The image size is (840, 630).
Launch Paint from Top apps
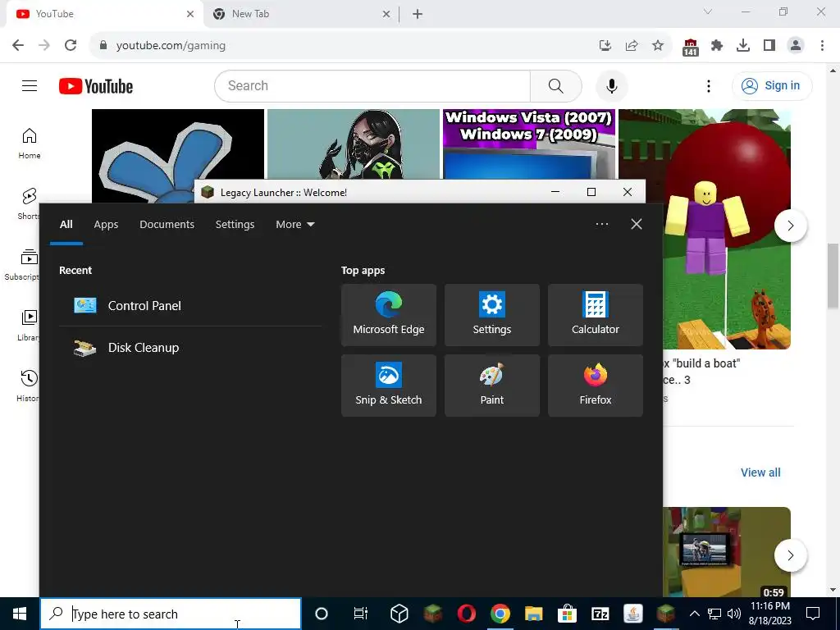click(492, 386)
